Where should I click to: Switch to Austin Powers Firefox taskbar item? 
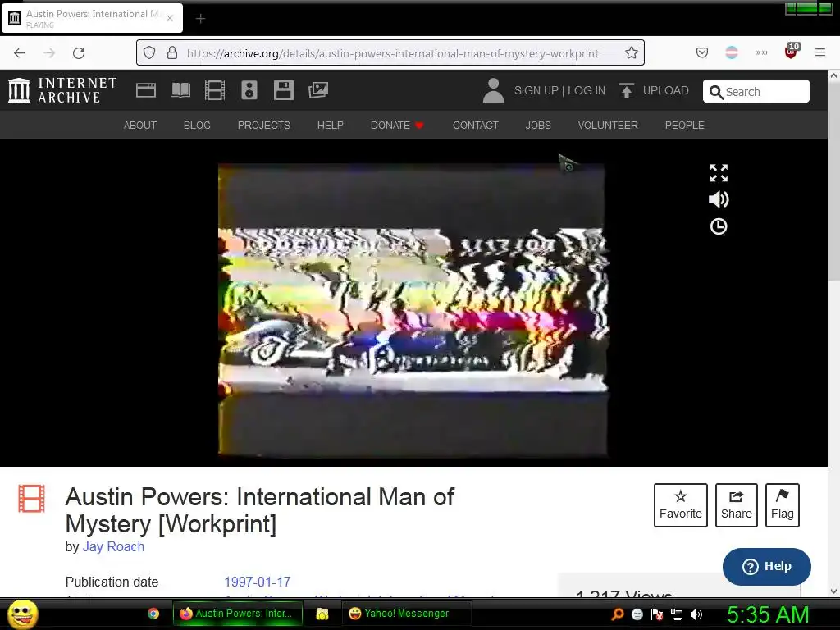pos(237,614)
